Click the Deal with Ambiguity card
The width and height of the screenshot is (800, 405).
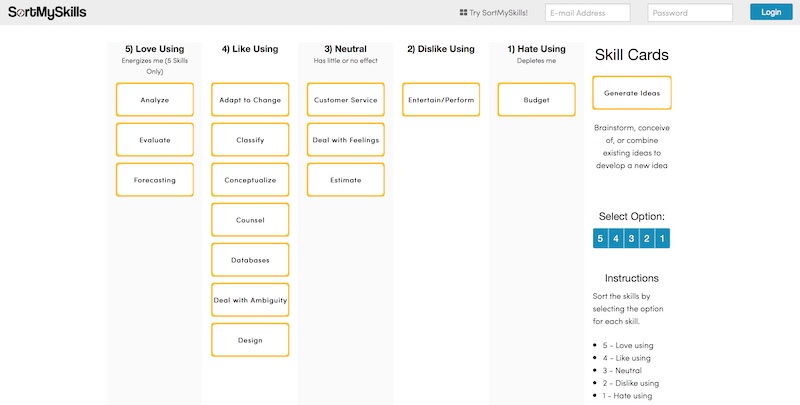(x=250, y=300)
